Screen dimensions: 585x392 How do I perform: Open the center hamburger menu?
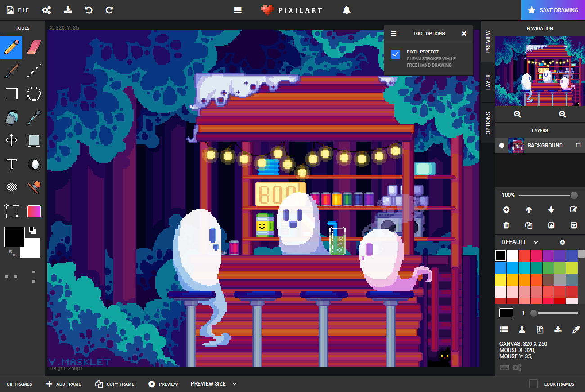(238, 10)
